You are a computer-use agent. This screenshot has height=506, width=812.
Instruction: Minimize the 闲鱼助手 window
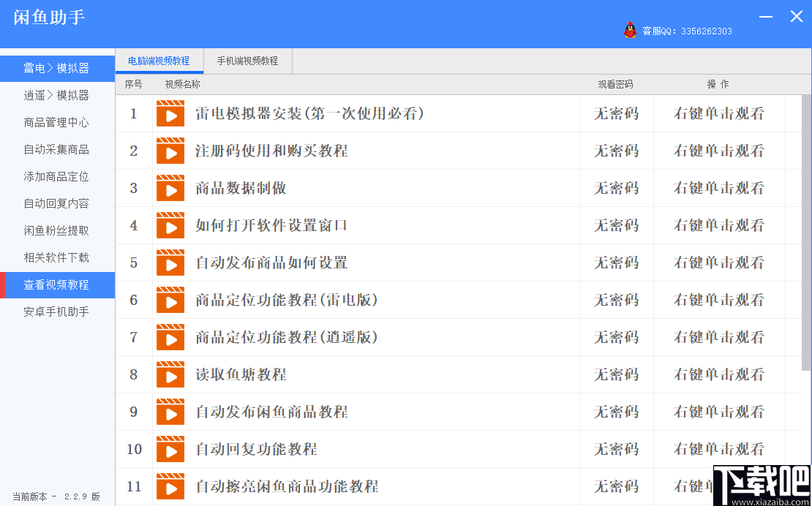click(x=765, y=17)
